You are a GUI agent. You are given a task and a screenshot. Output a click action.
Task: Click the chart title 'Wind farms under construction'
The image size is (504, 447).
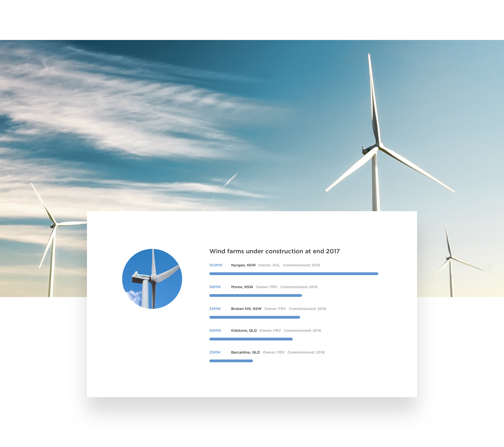(x=274, y=251)
